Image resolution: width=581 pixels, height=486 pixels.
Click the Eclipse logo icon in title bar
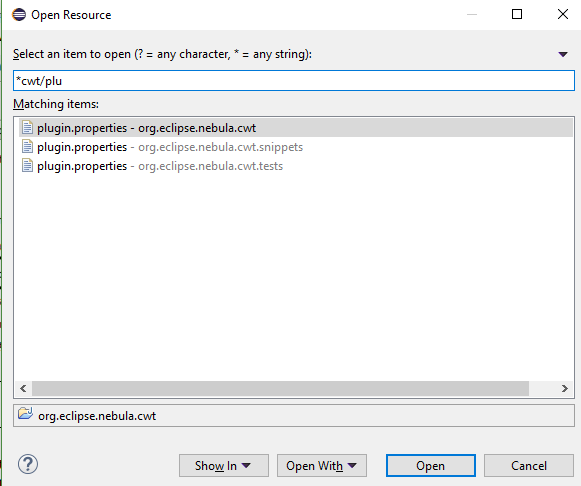pyautogui.click(x=19, y=15)
